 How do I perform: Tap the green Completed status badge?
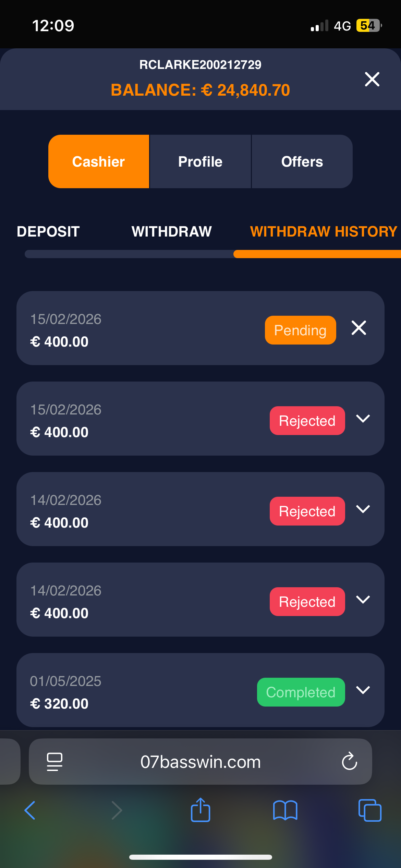pyautogui.click(x=301, y=692)
